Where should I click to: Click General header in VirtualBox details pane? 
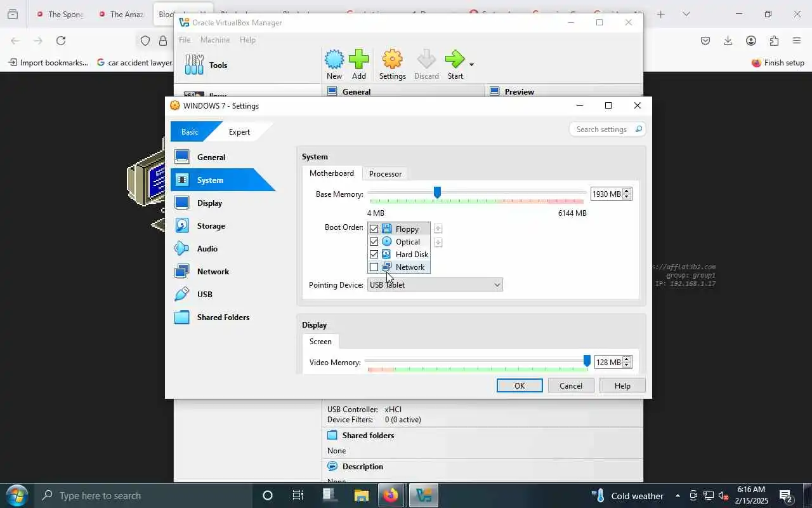coord(356,91)
